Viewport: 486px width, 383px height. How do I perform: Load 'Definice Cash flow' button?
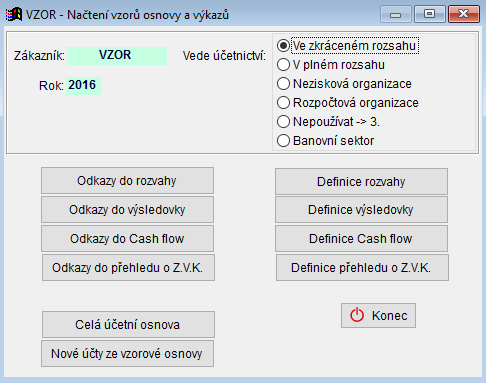pos(361,239)
